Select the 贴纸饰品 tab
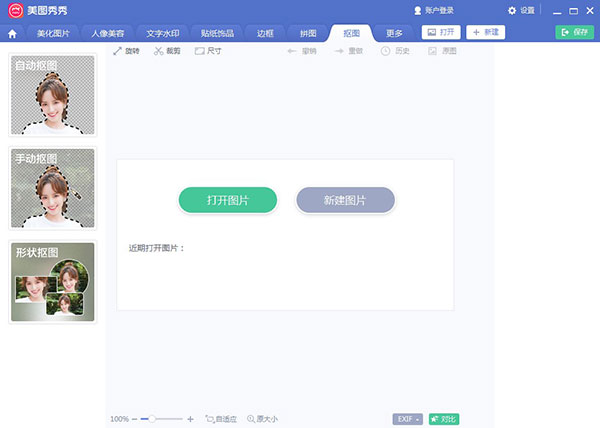The width and height of the screenshot is (600, 428). tap(217, 34)
